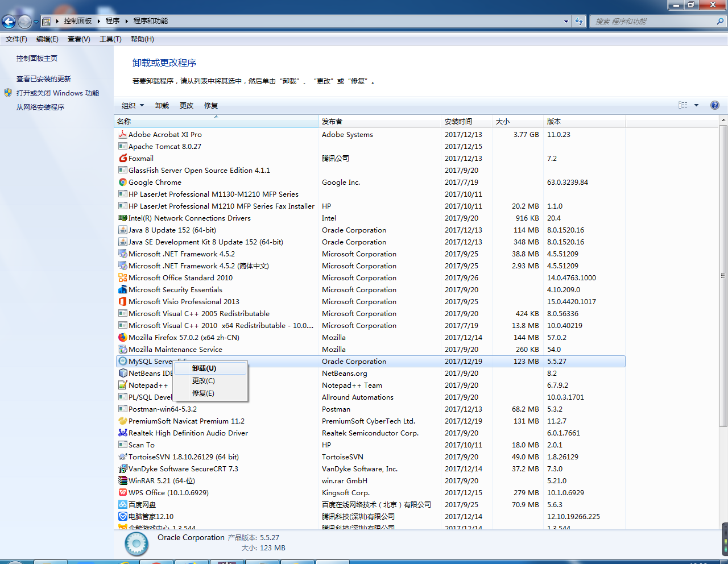
Task: Click the vertical scrollbar of program list
Action: pyautogui.click(x=723, y=276)
